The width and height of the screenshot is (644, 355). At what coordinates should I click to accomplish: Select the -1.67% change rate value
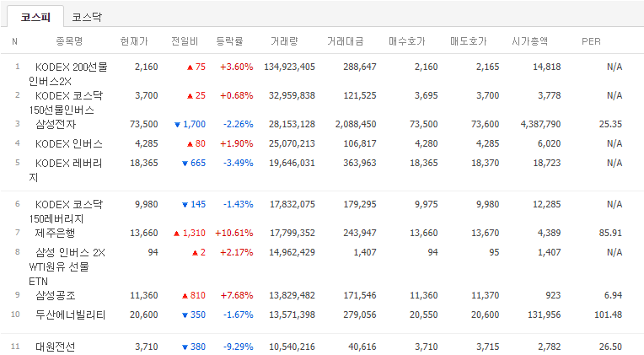coord(239,315)
